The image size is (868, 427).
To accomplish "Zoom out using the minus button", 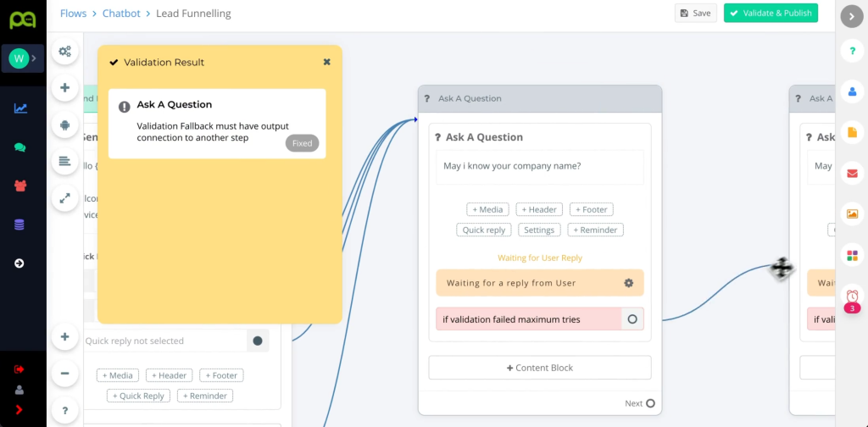I will (x=64, y=374).
